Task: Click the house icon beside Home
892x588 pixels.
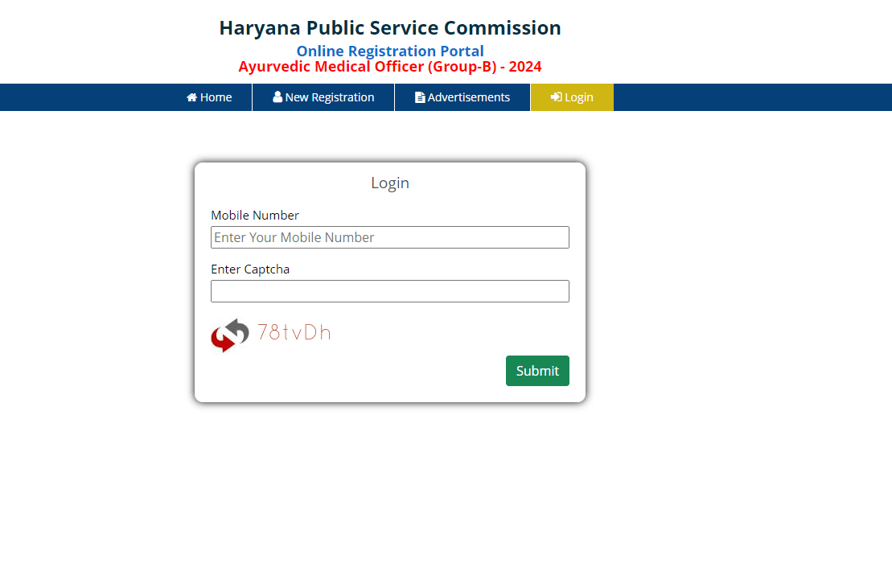Action: click(x=191, y=97)
